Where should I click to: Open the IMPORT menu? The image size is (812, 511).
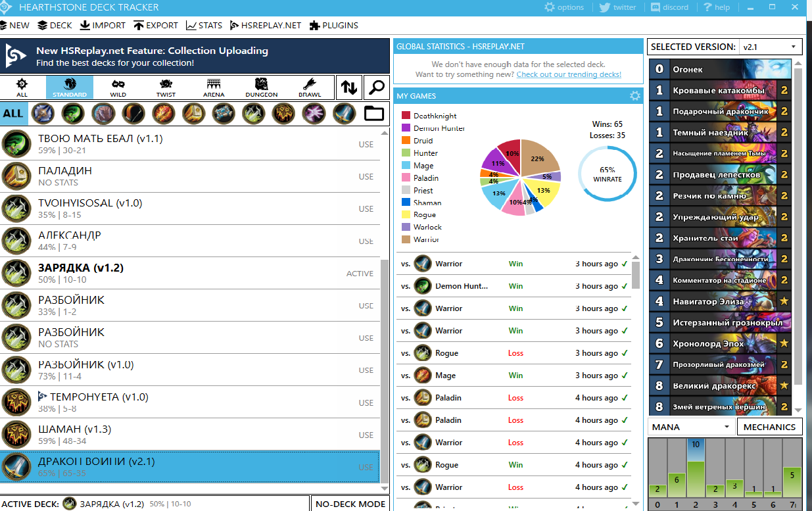click(103, 25)
